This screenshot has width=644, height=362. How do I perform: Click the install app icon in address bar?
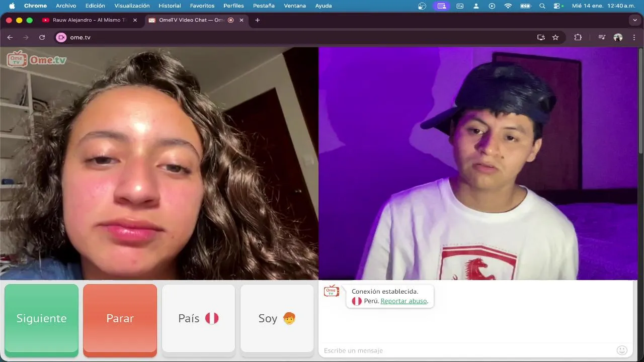(x=541, y=37)
